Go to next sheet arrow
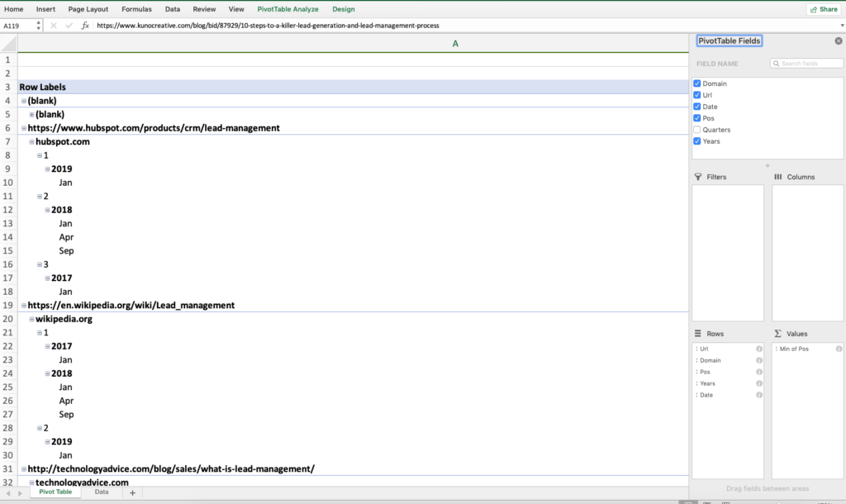The image size is (846, 504). click(x=20, y=493)
